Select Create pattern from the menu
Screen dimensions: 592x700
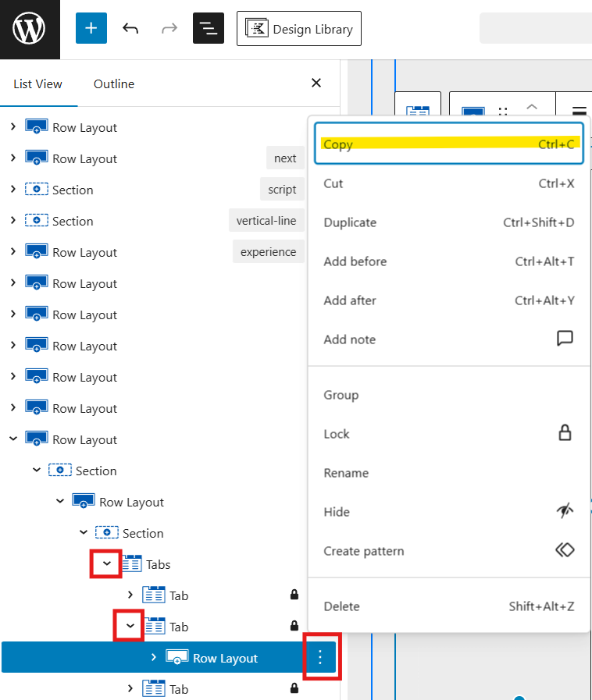point(449,551)
